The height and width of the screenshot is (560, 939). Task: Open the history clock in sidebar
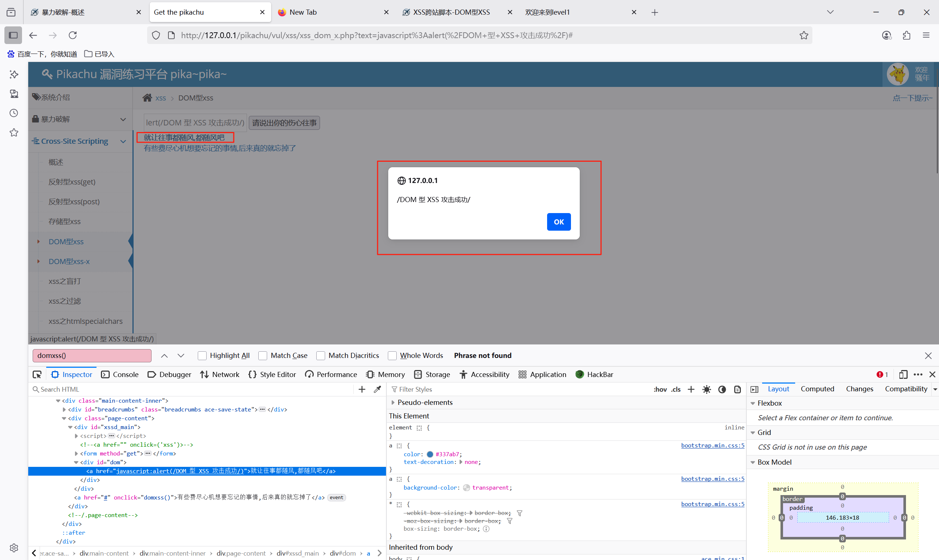pos(14,113)
